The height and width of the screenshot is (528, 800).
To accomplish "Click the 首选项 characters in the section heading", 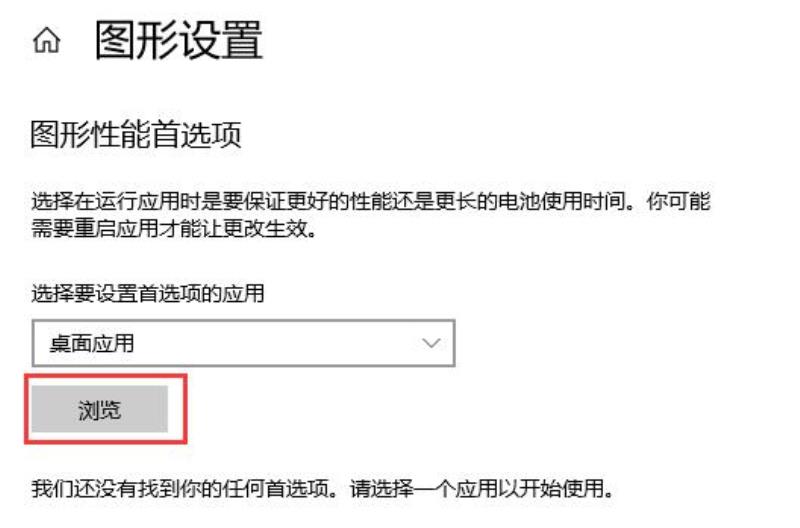I will [x=196, y=135].
